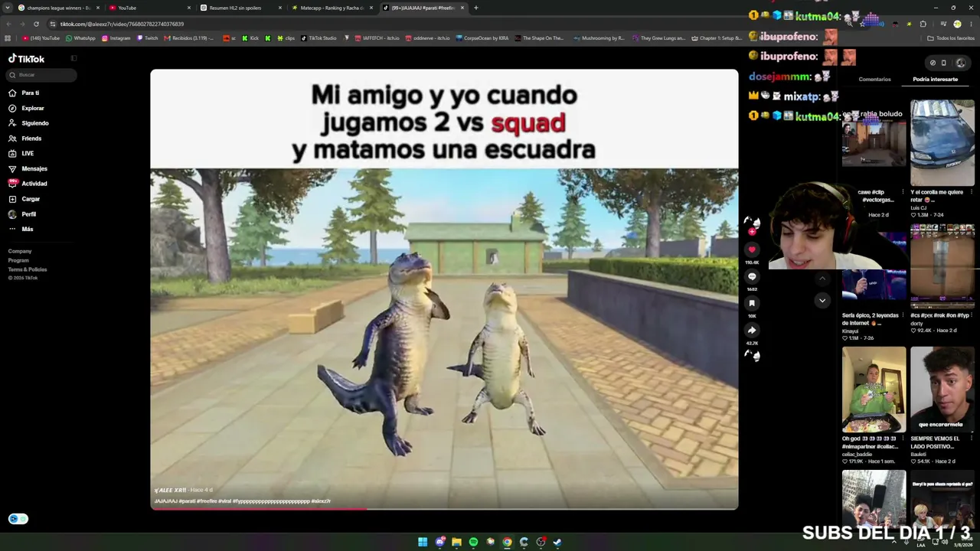The width and height of the screenshot is (980, 551).
Task: Switch to the YouTube browser tab
Action: tap(149, 8)
